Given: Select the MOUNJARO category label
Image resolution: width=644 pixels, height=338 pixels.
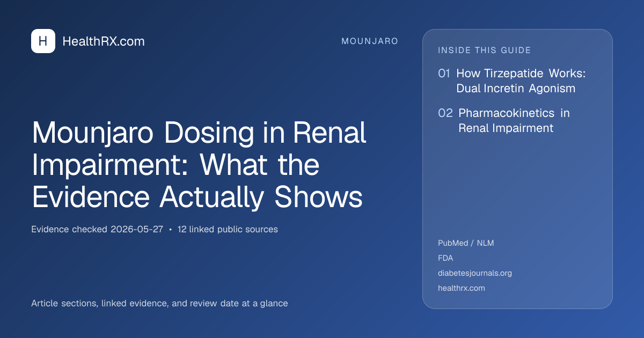Looking at the screenshot, I should pyautogui.click(x=370, y=41).
